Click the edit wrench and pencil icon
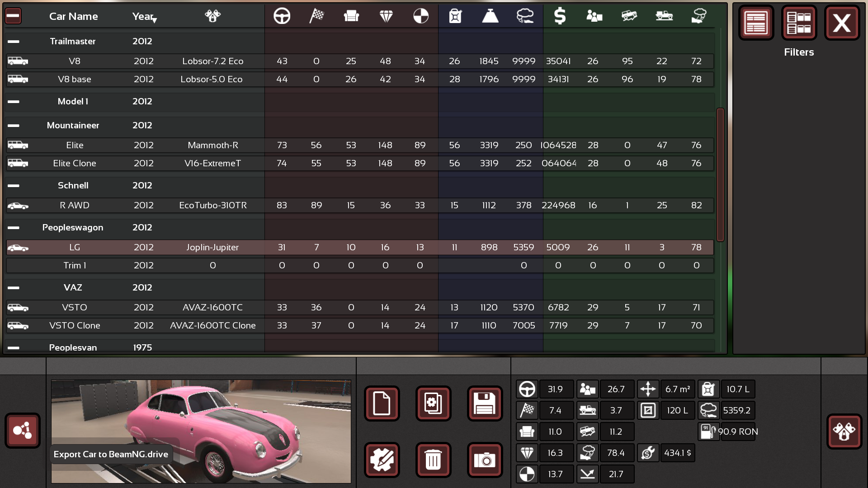 [x=382, y=460]
